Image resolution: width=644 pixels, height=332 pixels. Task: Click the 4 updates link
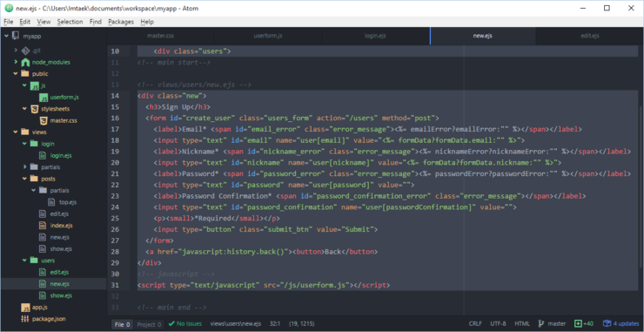click(x=626, y=324)
